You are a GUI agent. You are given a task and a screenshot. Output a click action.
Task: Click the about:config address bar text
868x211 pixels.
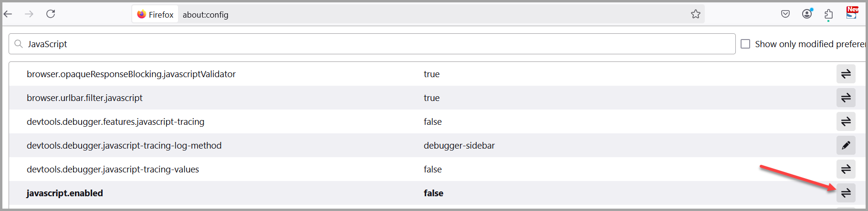click(206, 15)
